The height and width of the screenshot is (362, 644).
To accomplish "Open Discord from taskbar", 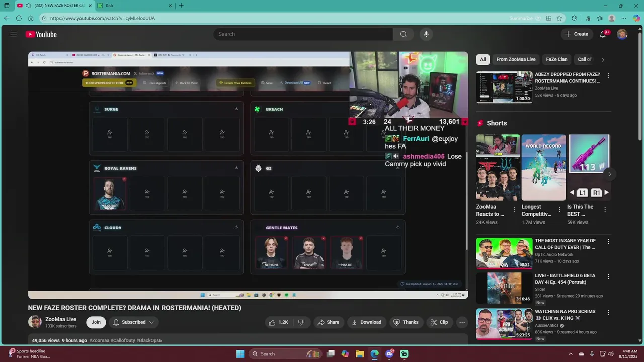I will (x=389, y=354).
